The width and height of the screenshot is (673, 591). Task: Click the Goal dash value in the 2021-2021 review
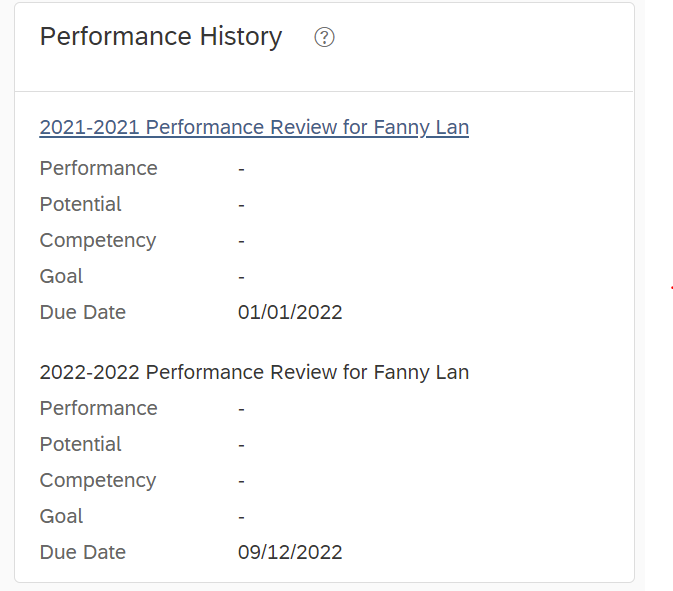241,278
